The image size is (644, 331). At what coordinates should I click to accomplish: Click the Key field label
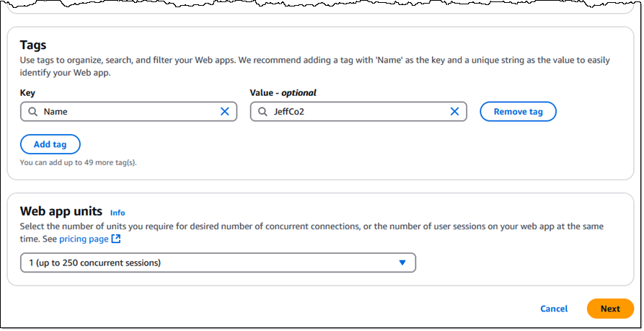[27, 93]
